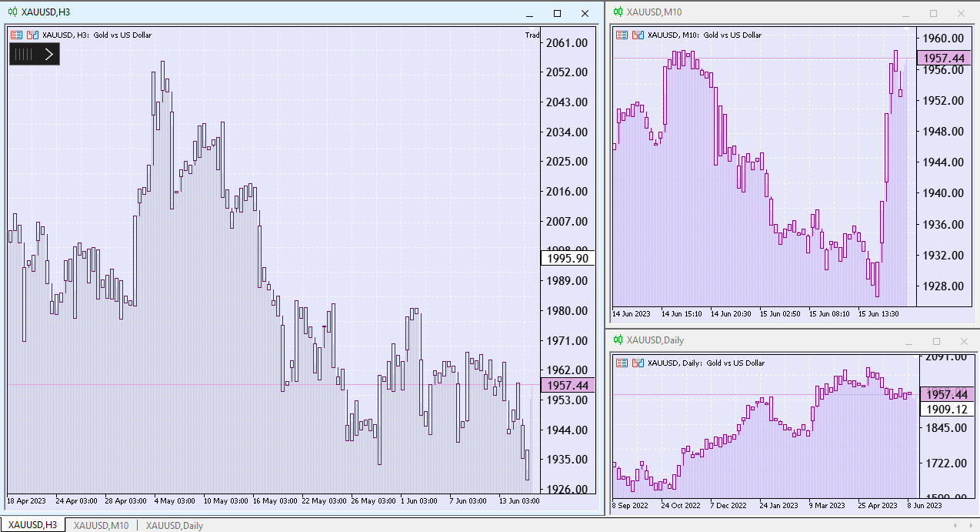980x532 pixels.
Task: Click the 'XAUUSD, Daily' header text in Daily chart
Action: coord(675,363)
